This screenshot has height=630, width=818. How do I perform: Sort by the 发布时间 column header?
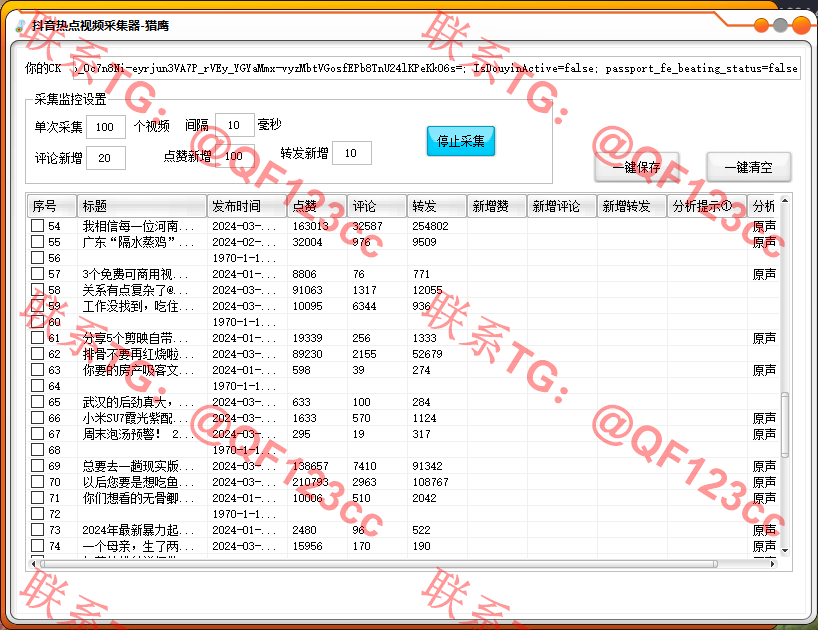point(247,206)
